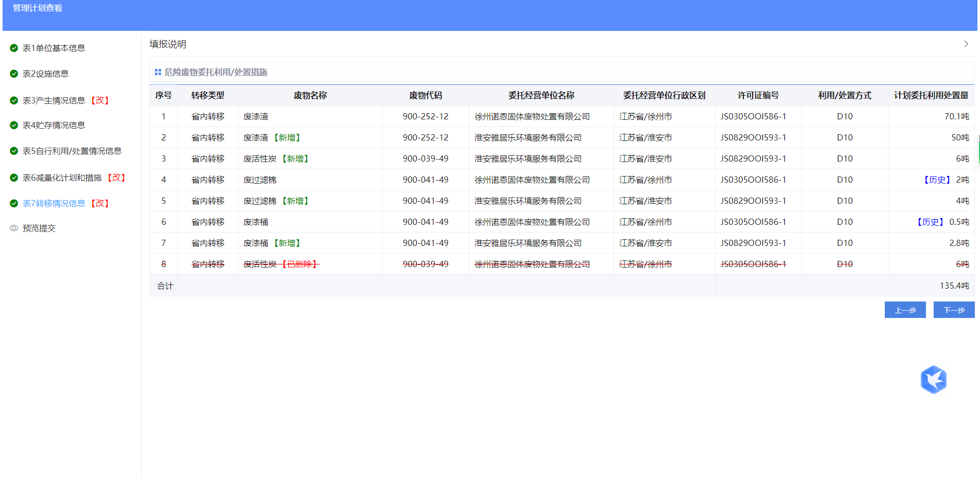The image size is (980, 497).
Task: Click D10 disposal method in row 5
Action: 845,201
